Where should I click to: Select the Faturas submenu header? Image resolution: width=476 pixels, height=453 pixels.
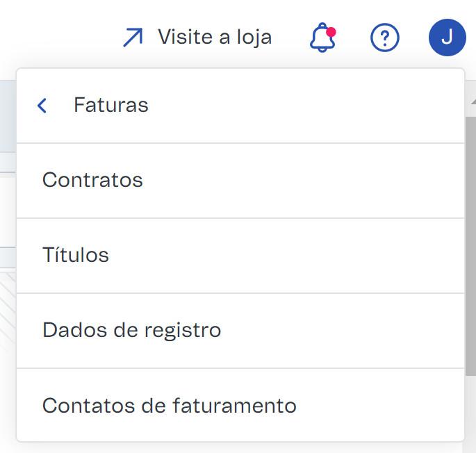(x=110, y=105)
